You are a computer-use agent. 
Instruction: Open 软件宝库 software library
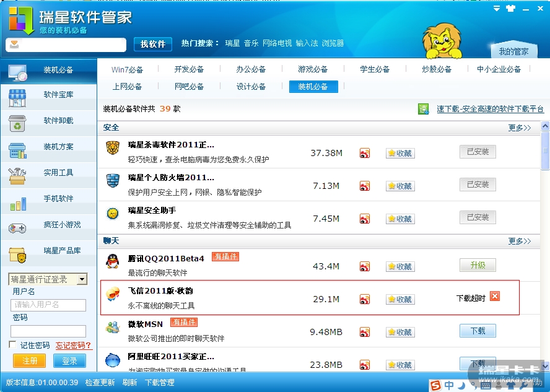(48, 97)
